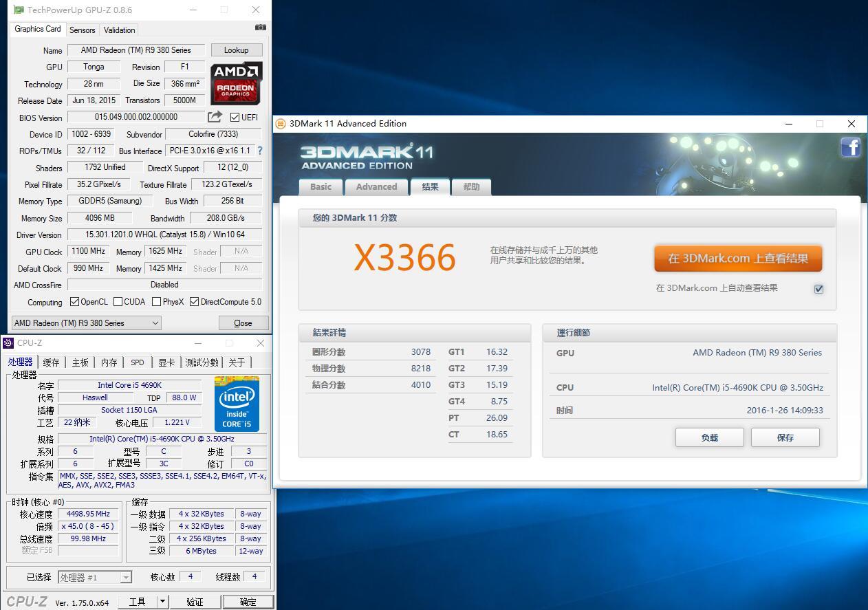The image size is (868, 610).
Task: View results on 3DMark.com with orange button
Action: point(737,259)
